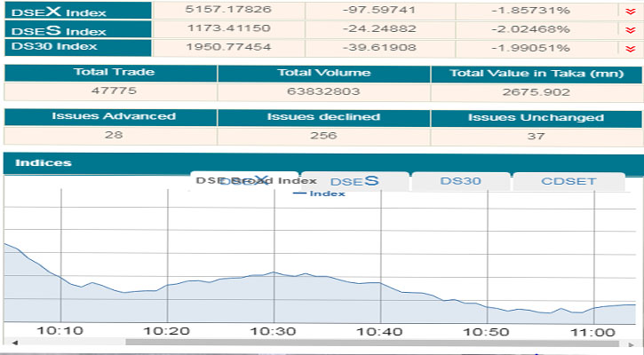Click the red down arrow in DS30 row
The image size is (644, 355).
tap(631, 47)
